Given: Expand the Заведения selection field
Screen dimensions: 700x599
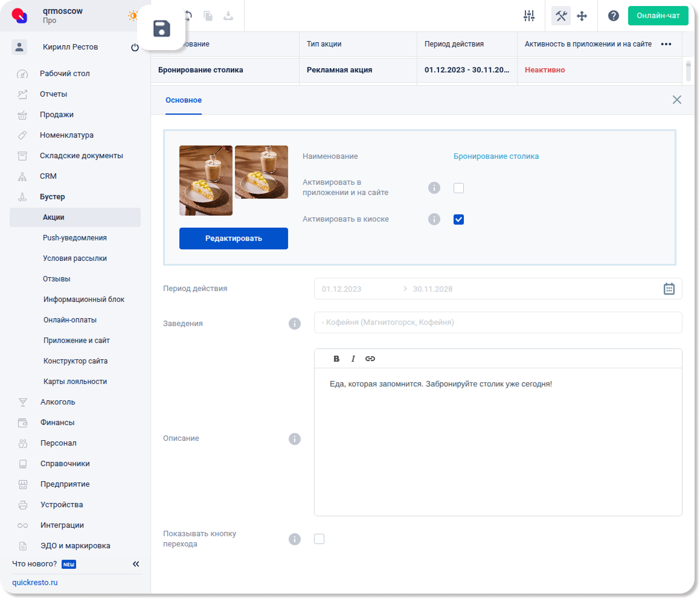Looking at the screenshot, I should (498, 322).
